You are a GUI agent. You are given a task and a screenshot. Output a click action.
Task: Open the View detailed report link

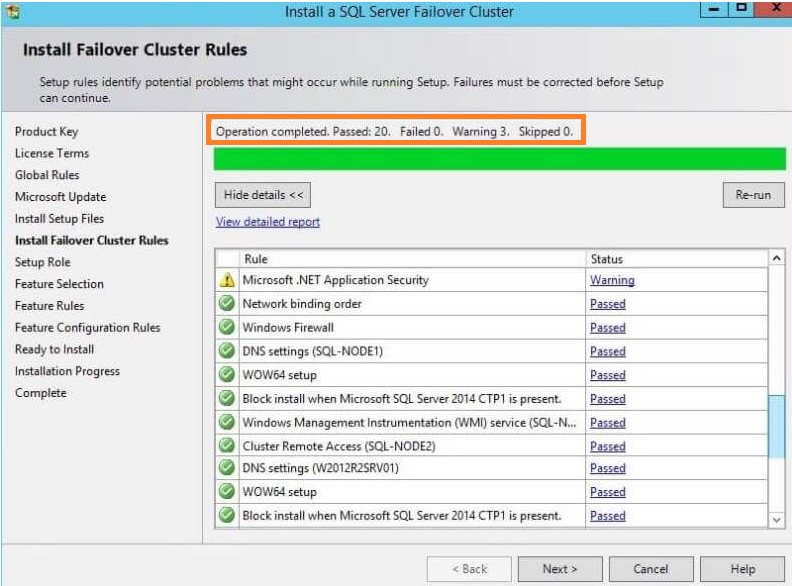pyautogui.click(x=268, y=222)
